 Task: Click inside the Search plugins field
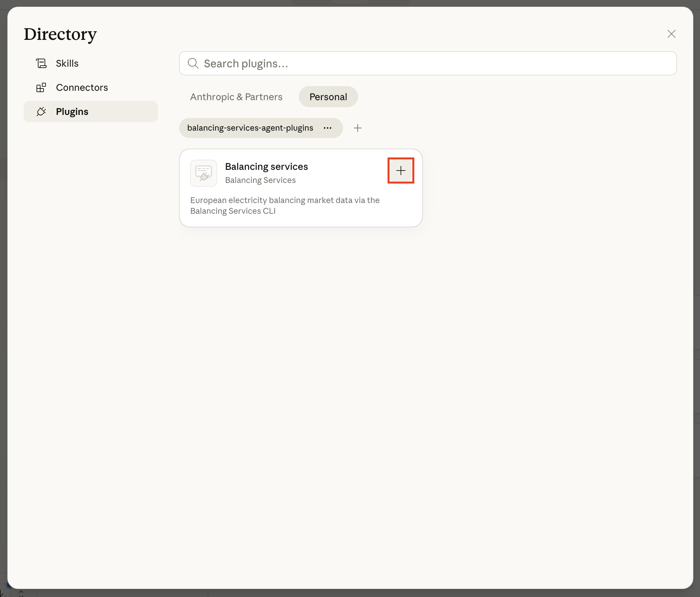pos(372,63)
